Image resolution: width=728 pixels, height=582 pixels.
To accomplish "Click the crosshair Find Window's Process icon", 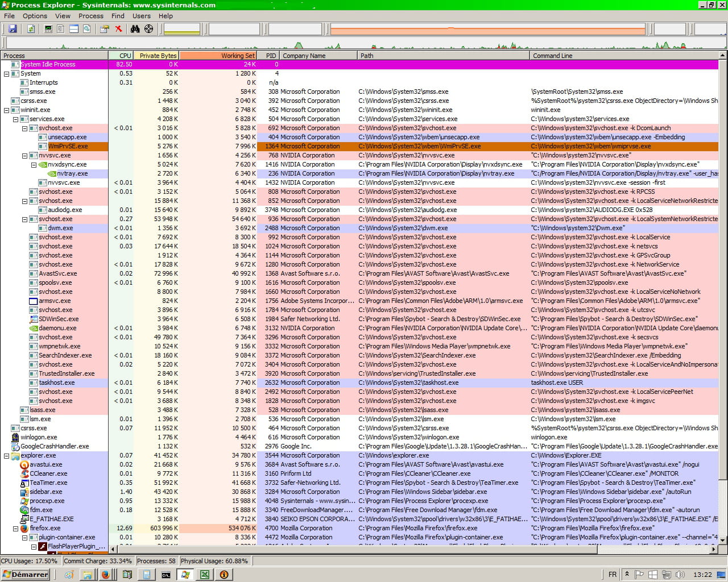I will coord(148,29).
